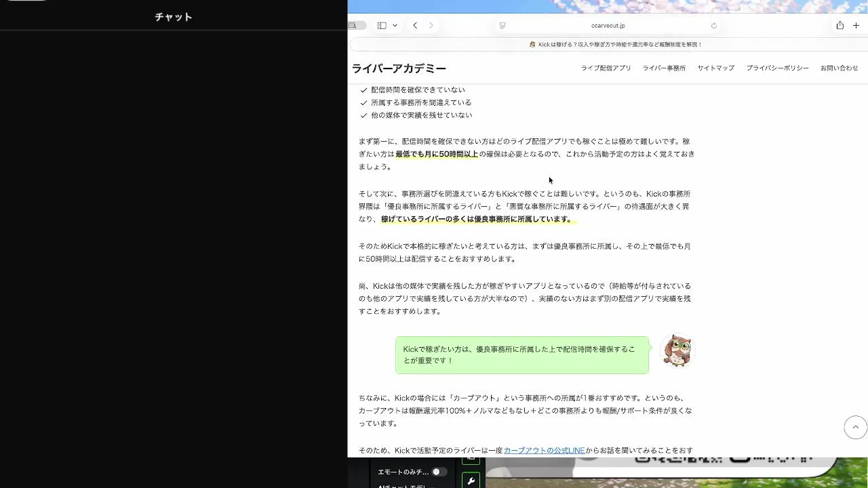Click the owl mascot avatar image

pos(677,350)
